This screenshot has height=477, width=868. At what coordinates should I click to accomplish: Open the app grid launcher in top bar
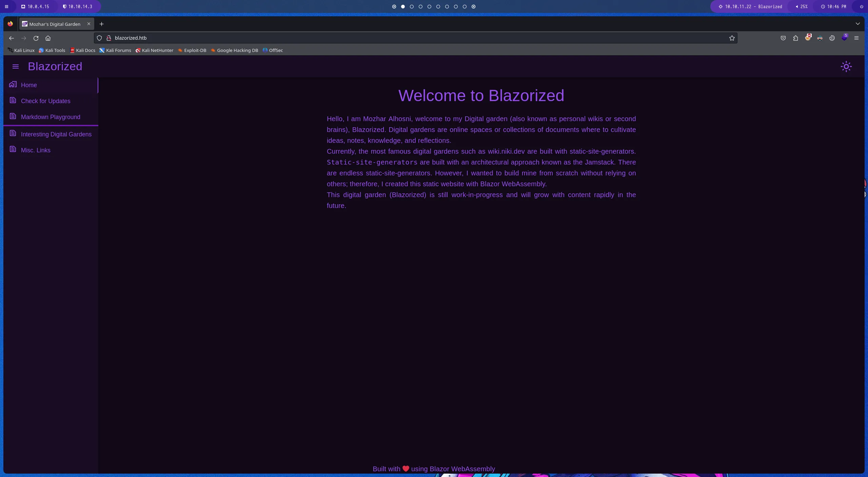tap(6, 6)
